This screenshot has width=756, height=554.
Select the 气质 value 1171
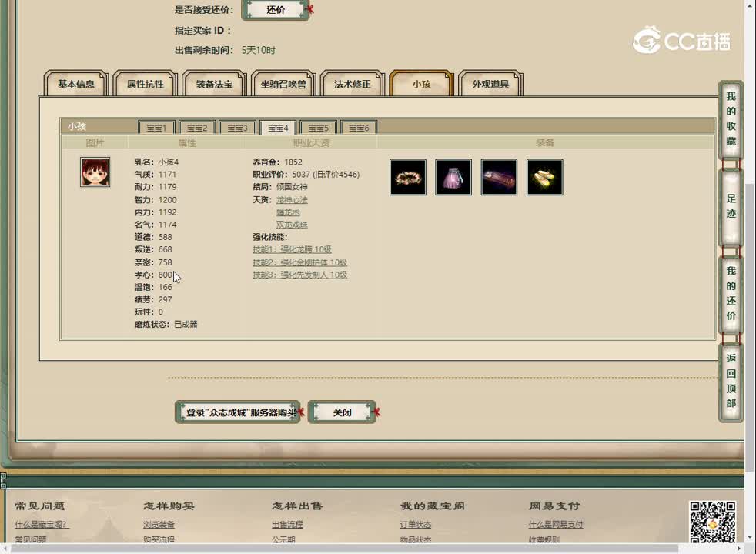click(167, 175)
